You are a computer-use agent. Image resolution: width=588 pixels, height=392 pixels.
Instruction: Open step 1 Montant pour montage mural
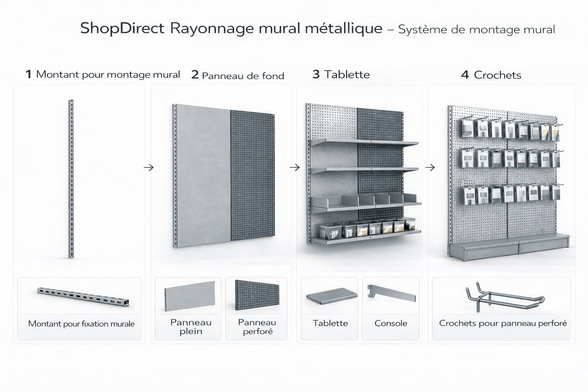coord(103,74)
